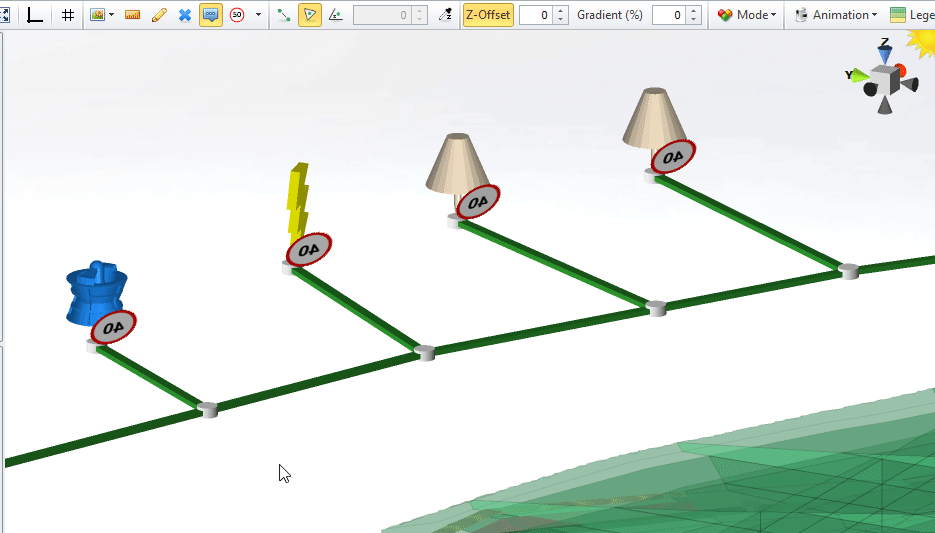The width and height of the screenshot is (935, 533).
Task: Select the right beige cone object
Action: 654,118
